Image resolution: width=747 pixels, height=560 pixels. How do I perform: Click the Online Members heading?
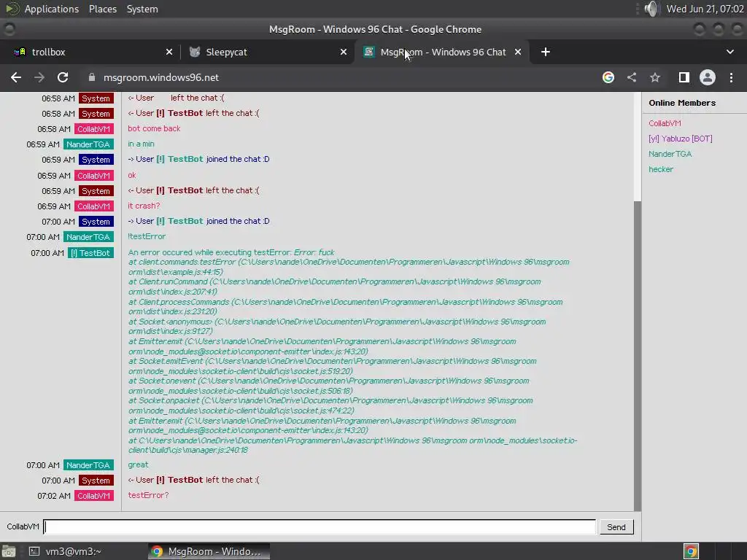click(682, 103)
